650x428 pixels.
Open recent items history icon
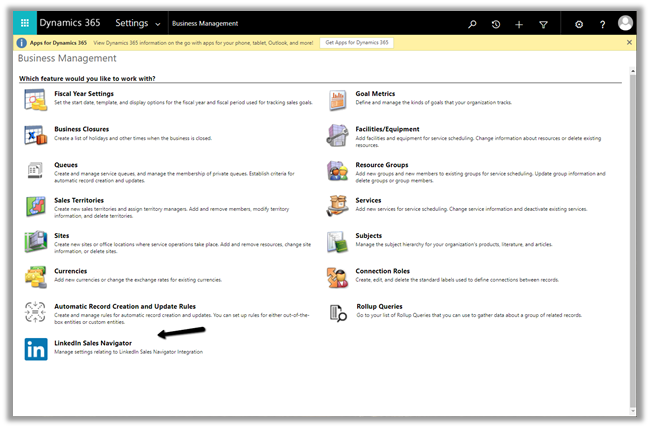496,23
